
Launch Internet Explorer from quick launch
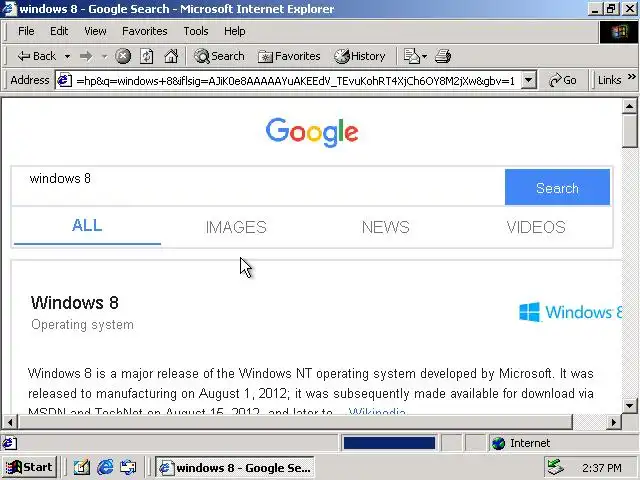coord(105,467)
